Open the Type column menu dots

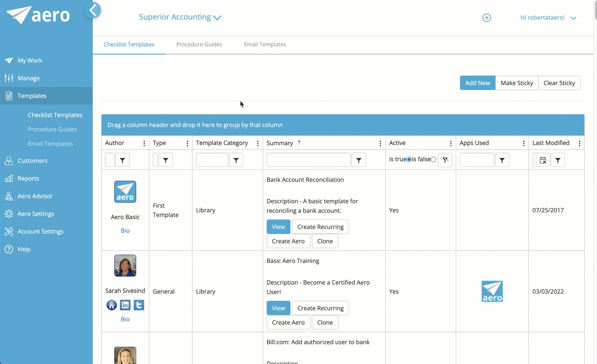click(x=187, y=143)
